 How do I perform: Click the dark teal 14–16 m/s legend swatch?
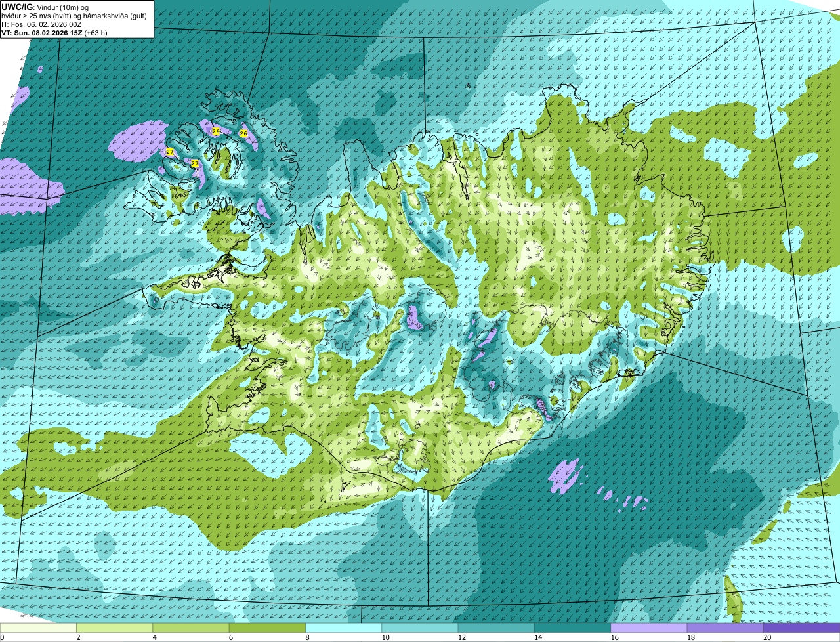coord(572,628)
